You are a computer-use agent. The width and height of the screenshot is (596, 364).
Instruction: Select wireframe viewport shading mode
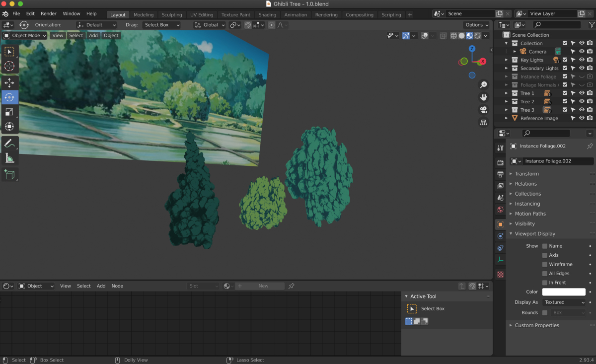pos(453,35)
